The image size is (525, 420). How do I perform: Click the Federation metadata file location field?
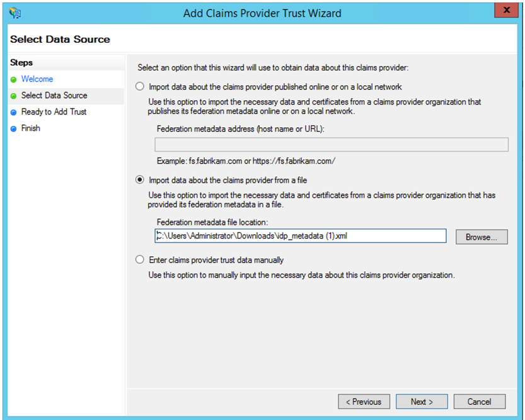pos(301,236)
